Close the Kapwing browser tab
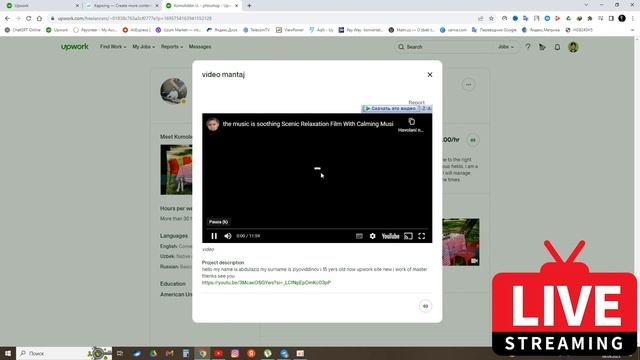This screenshot has width=640, height=360. (157, 6)
